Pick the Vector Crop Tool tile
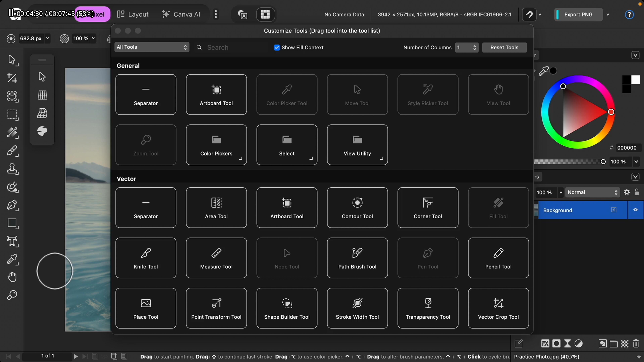644x362 pixels. (x=498, y=308)
